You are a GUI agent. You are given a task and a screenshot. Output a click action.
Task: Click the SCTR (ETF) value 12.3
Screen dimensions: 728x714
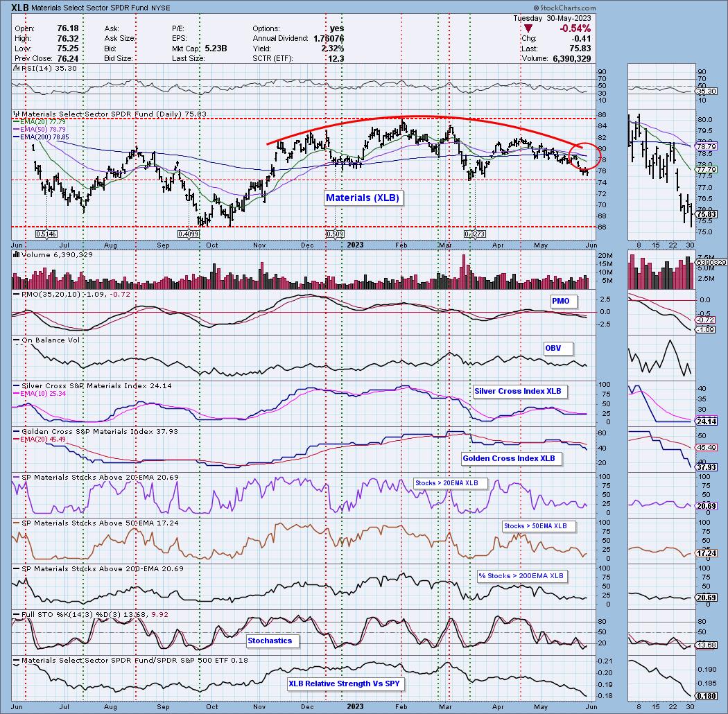click(x=336, y=58)
